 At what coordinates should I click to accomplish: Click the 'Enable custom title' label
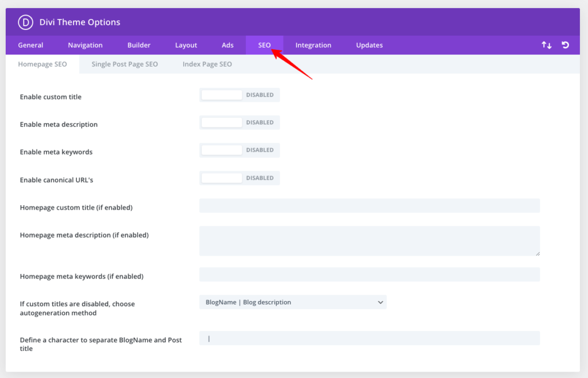click(51, 97)
